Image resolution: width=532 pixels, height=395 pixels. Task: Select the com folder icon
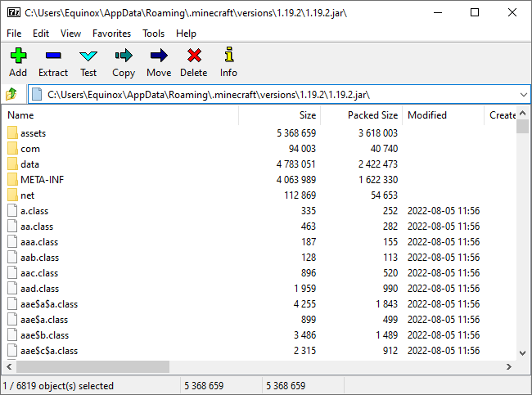pyautogui.click(x=12, y=149)
